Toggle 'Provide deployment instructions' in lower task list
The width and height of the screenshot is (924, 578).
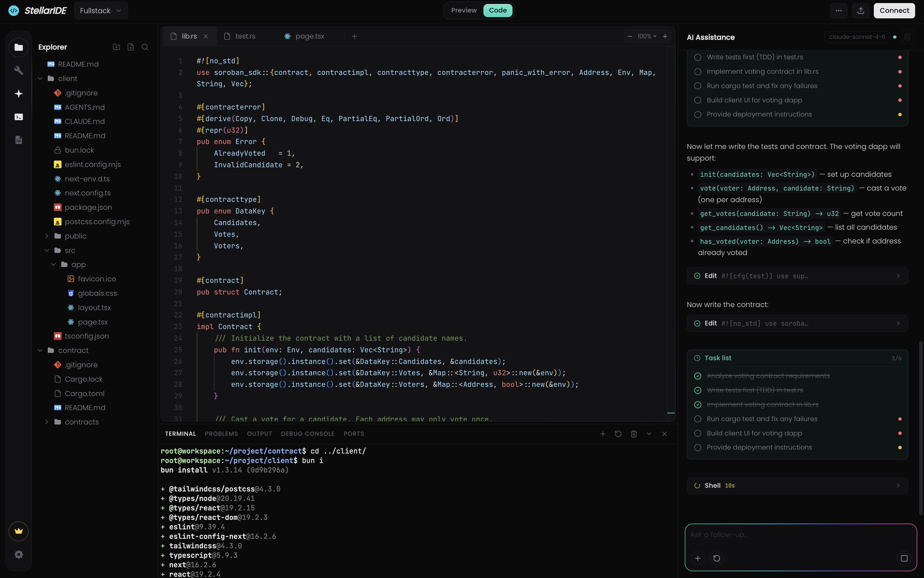698,448
